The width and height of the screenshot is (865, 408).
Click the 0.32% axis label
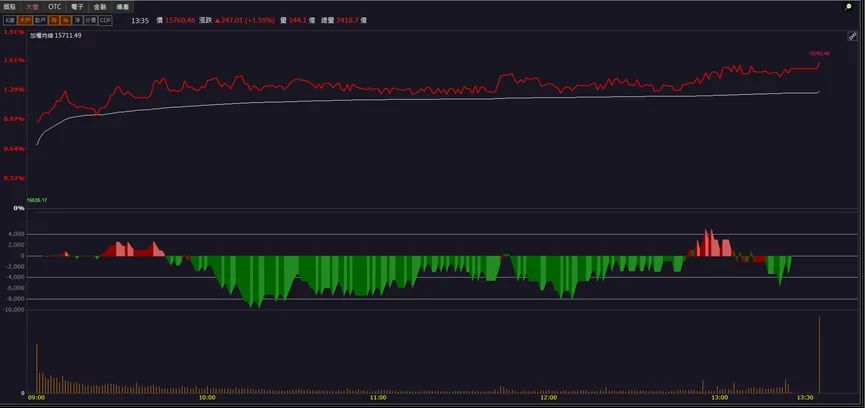point(14,178)
